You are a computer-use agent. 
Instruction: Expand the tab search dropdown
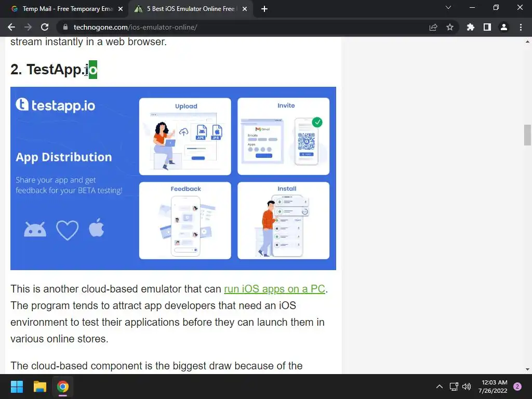pos(448,7)
